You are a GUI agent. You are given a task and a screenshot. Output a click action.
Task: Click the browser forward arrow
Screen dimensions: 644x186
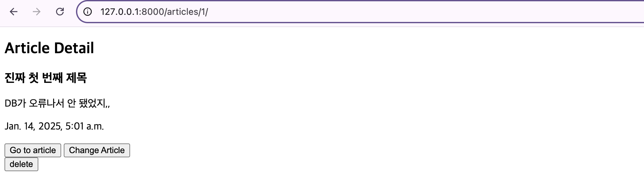point(37,12)
